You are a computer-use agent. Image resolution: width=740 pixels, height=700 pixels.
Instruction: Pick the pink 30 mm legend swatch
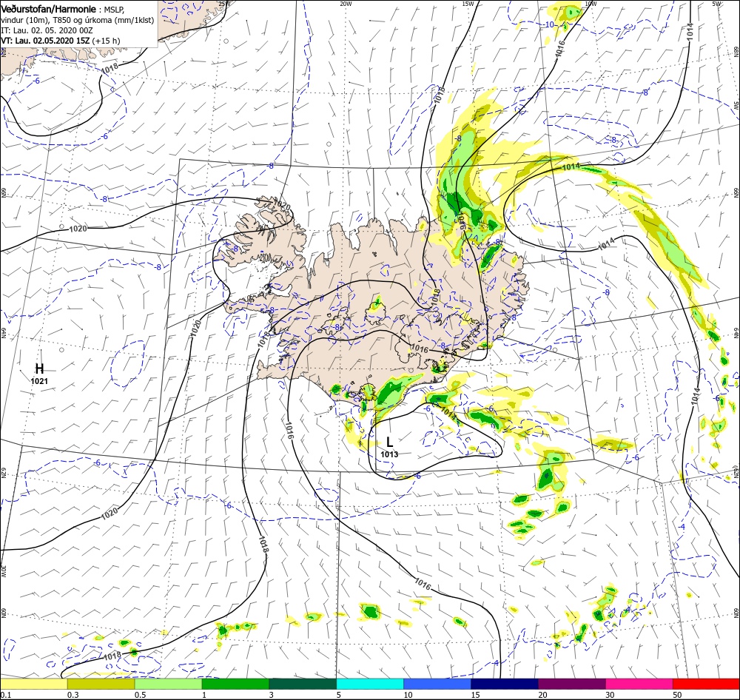click(x=639, y=684)
